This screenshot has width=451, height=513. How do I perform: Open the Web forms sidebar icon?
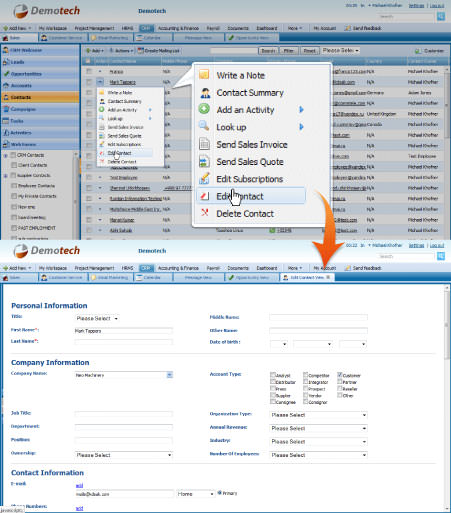tap(6, 144)
